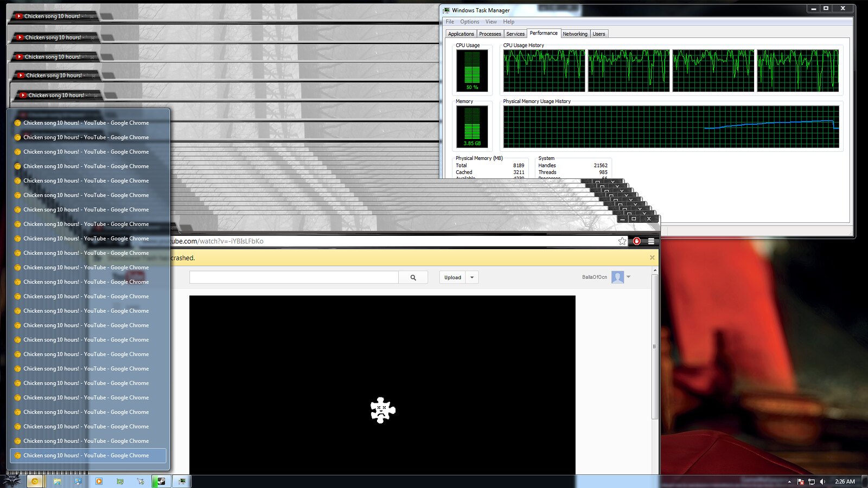Open Steam from the taskbar
Viewport: 868px width, 488px height.
tap(161, 481)
